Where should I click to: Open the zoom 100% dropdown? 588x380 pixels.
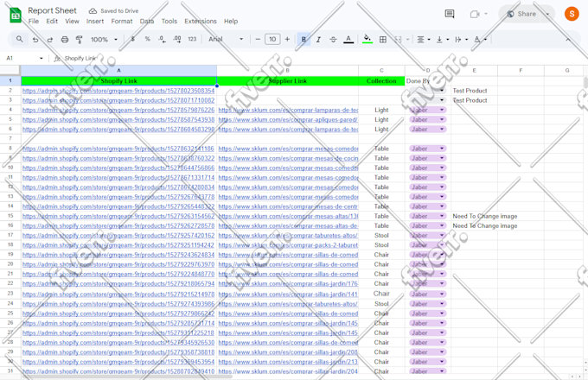105,40
